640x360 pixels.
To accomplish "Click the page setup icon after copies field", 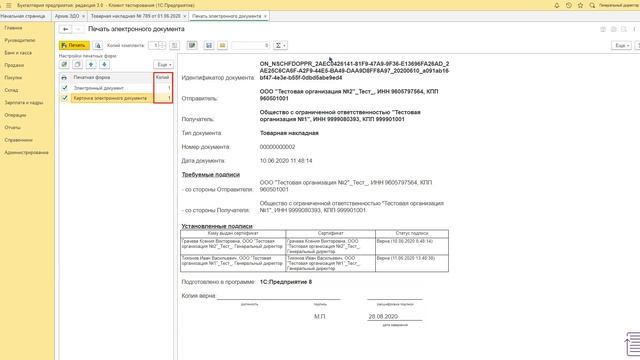I will 174,45.
